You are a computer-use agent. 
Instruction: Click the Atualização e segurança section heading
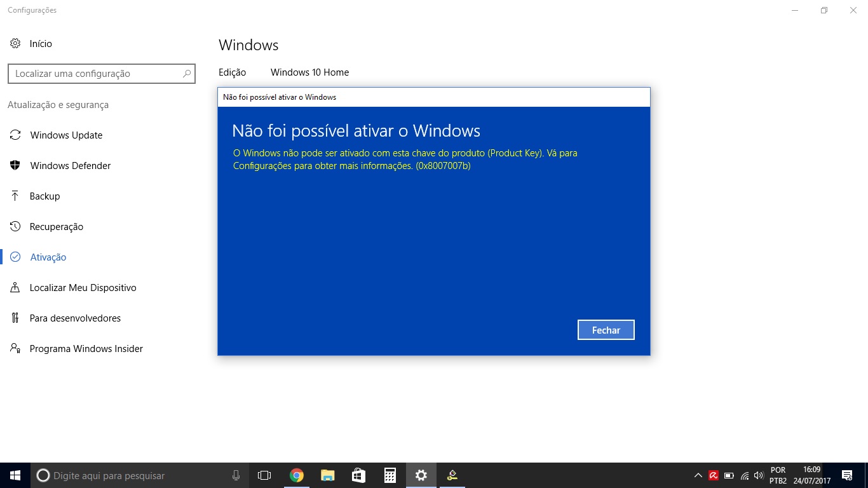point(58,105)
